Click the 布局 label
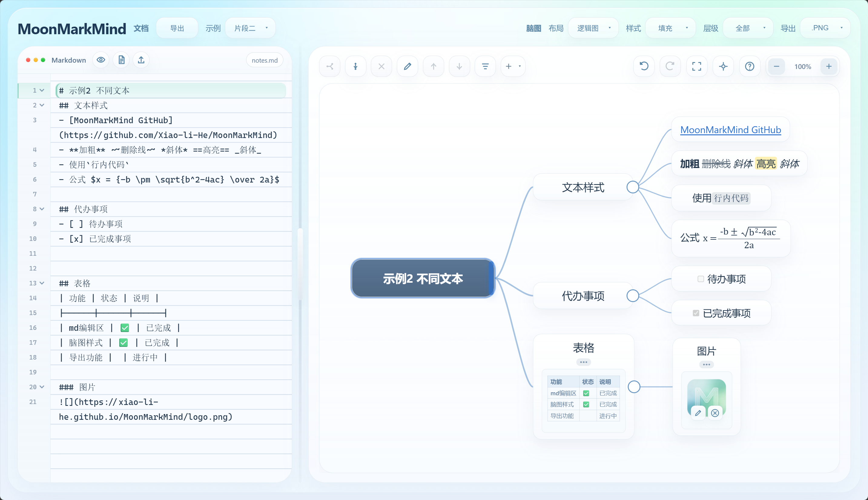This screenshot has width=868, height=500. click(x=556, y=28)
